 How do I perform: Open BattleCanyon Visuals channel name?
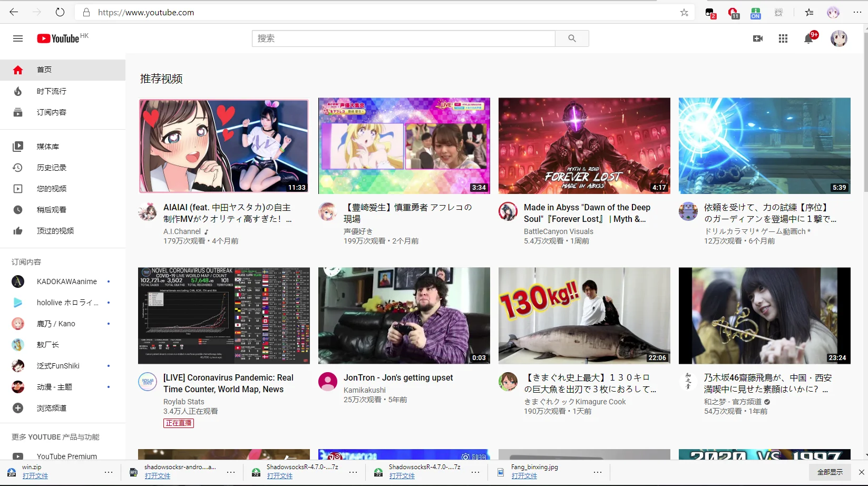point(559,231)
